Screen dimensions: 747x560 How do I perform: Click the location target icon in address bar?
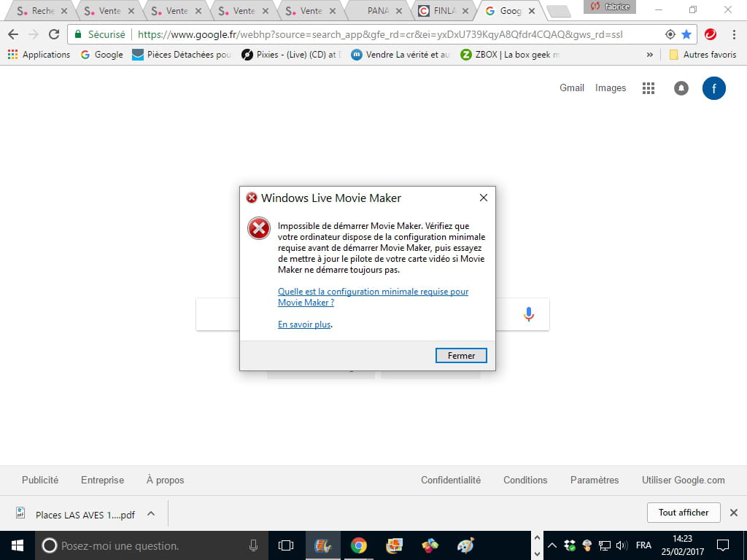tap(670, 34)
